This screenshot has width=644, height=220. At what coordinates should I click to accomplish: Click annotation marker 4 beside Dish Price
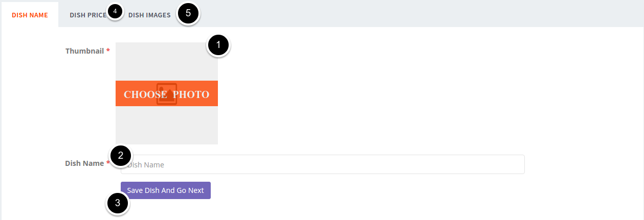pos(115,11)
